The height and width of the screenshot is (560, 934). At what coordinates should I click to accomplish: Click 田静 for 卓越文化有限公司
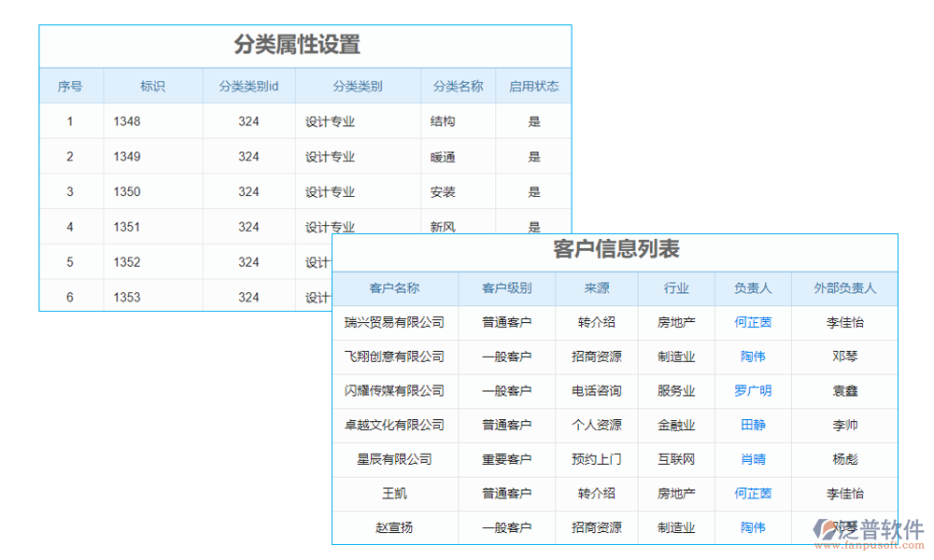753,426
